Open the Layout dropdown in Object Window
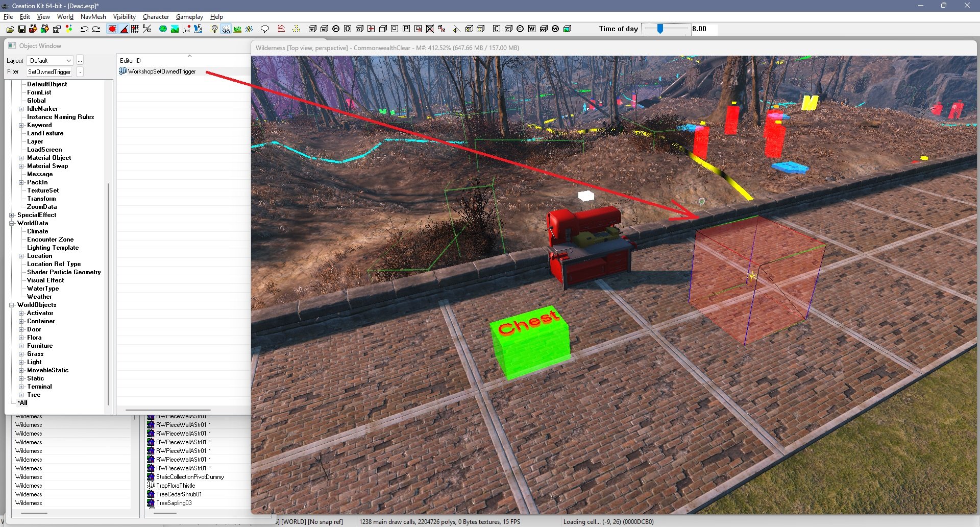The height and width of the screenshot is (527, 980). tap(50, 61)
